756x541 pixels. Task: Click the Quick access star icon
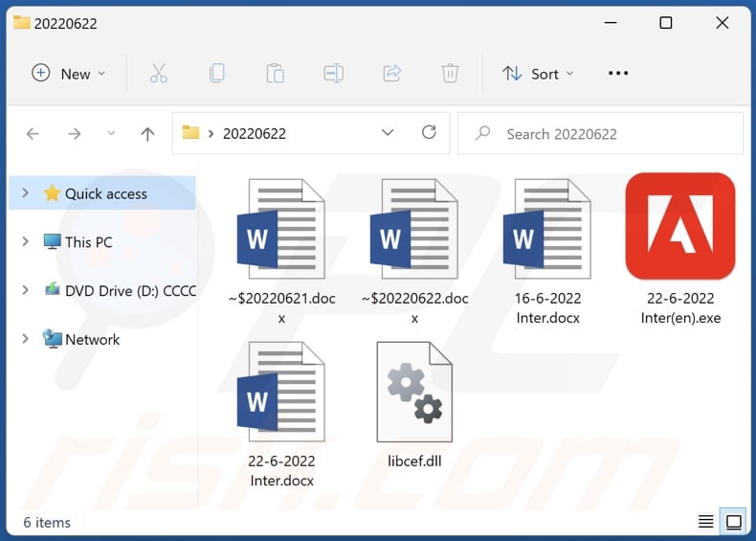(x=52, y=193)
